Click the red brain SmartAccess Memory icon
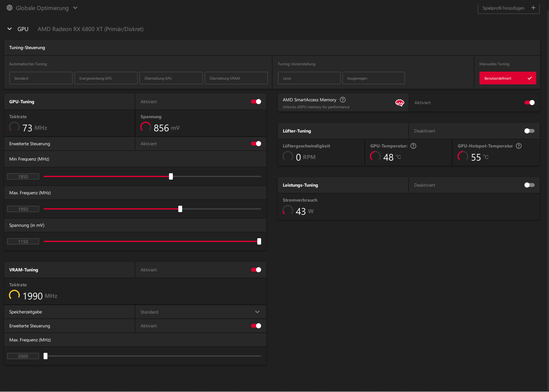Viewport: 549px width, 392px height. click(399, 103)
